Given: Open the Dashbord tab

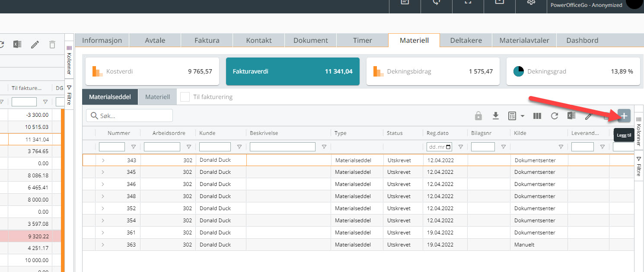Looking at the screenshot, I should tap(582, 40).
